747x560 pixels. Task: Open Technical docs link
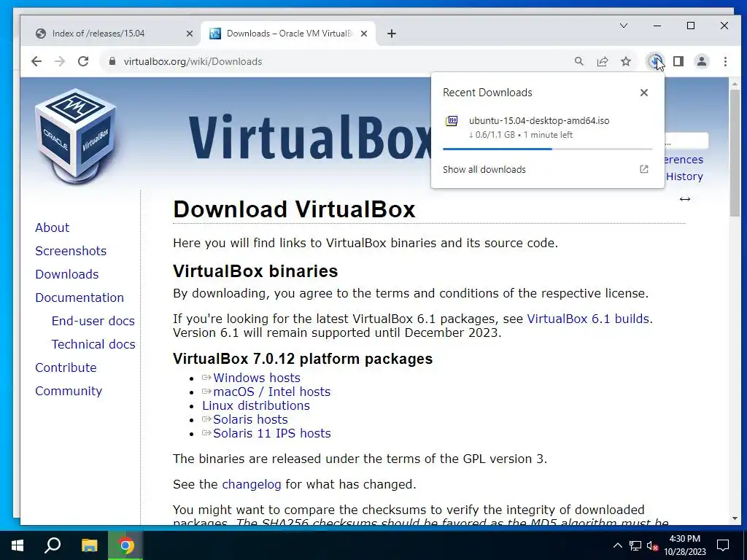point(93,344)
